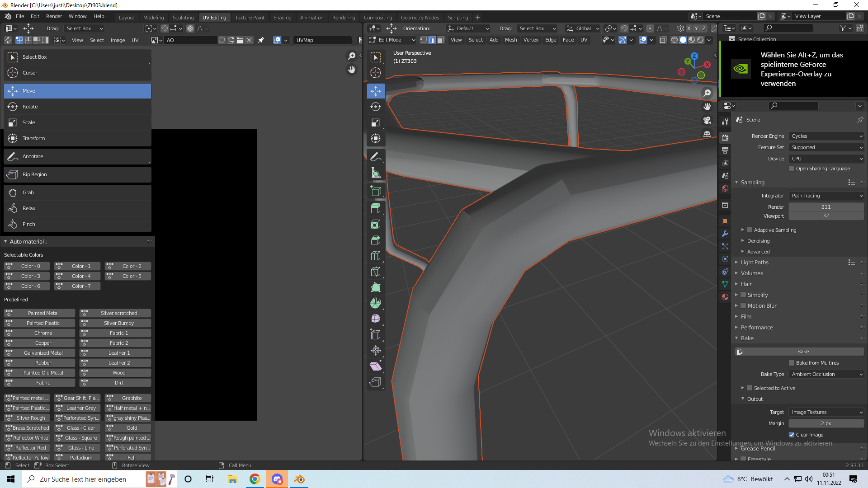Screen dimensions: 868x488
Task: Click the Measure tool in 3D viewport toolbar
Action: (376, 173)
